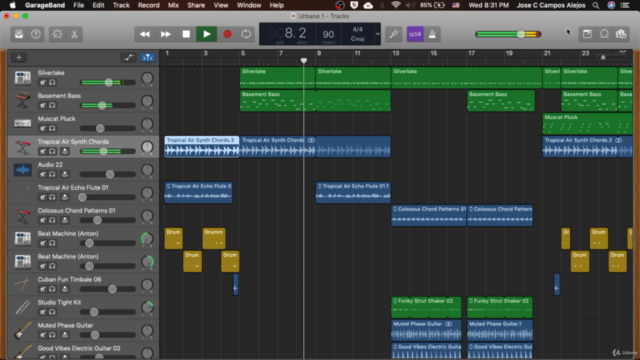Open the Smart Controls panel
Screen dimensions: 640x360
pos(57,34)
